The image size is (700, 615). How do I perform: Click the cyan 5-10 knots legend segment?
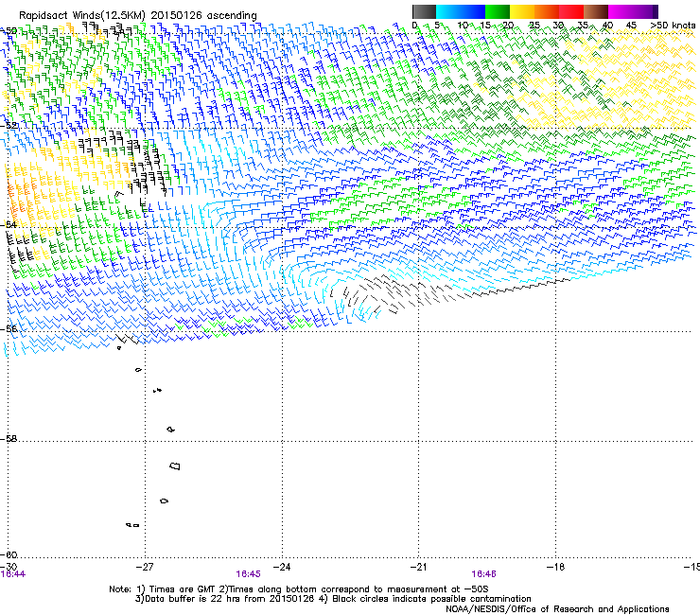[448, 11]
